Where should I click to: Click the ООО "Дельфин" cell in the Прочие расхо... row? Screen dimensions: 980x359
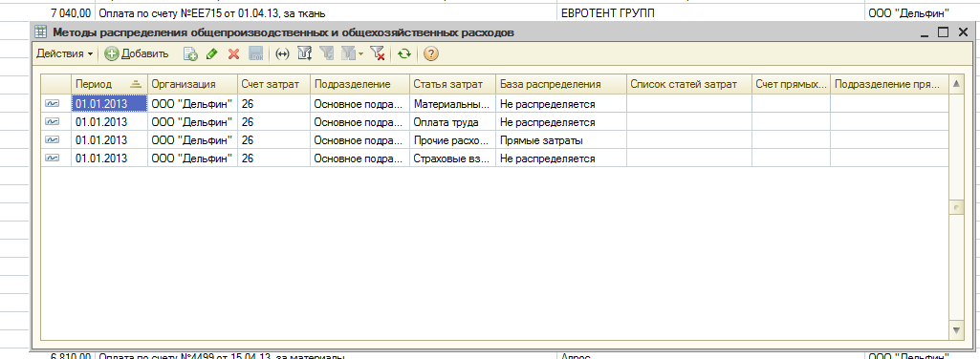pos(192,139)
